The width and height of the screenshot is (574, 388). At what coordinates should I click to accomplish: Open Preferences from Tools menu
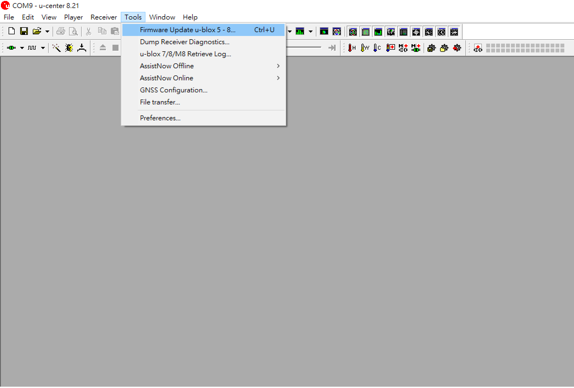coord(204,118)
